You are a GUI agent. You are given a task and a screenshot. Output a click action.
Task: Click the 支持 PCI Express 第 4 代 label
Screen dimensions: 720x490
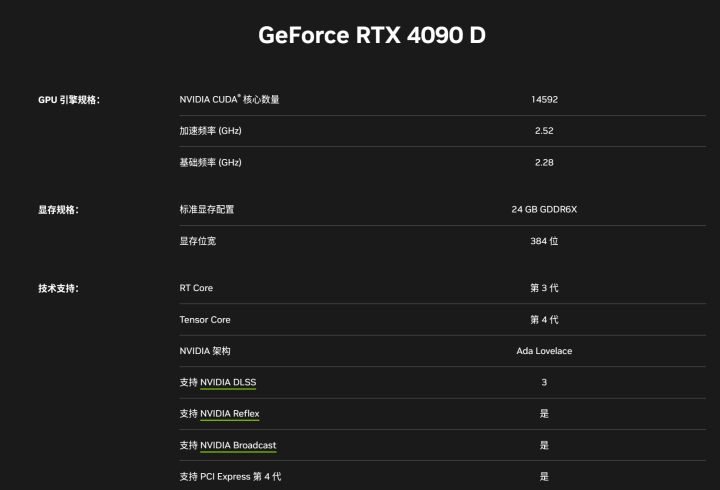(x=230, y=477)
